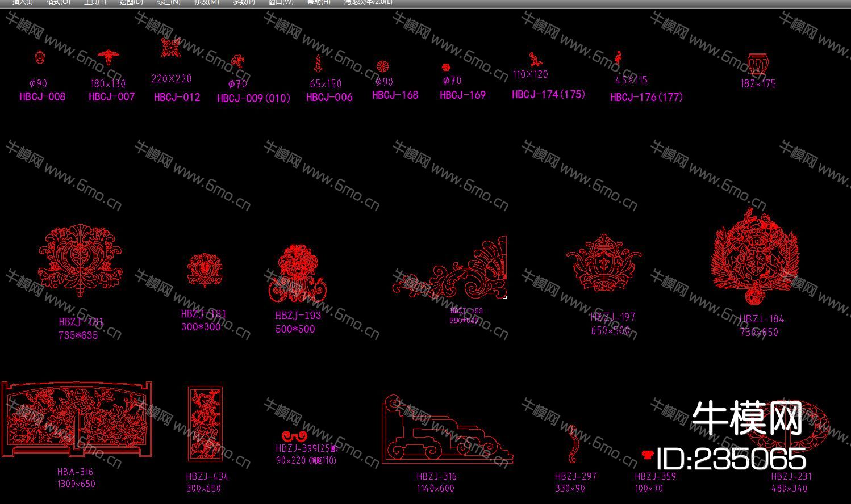851x504 pixels.
Task: Select the stepped cloud bracket HBZJ-316
Action: tap(448, 430)
